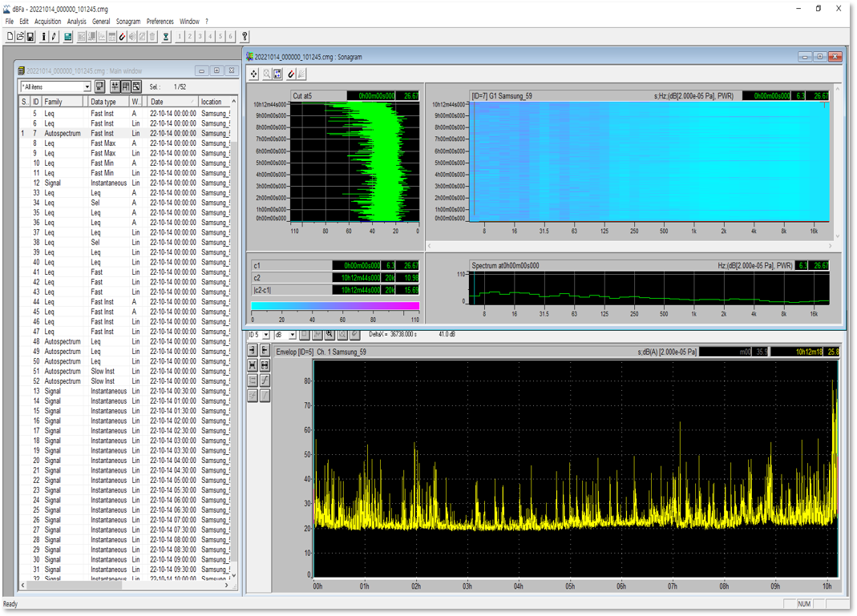Click the question mark help icon
The image size is (857, 616).
point(245,37)
